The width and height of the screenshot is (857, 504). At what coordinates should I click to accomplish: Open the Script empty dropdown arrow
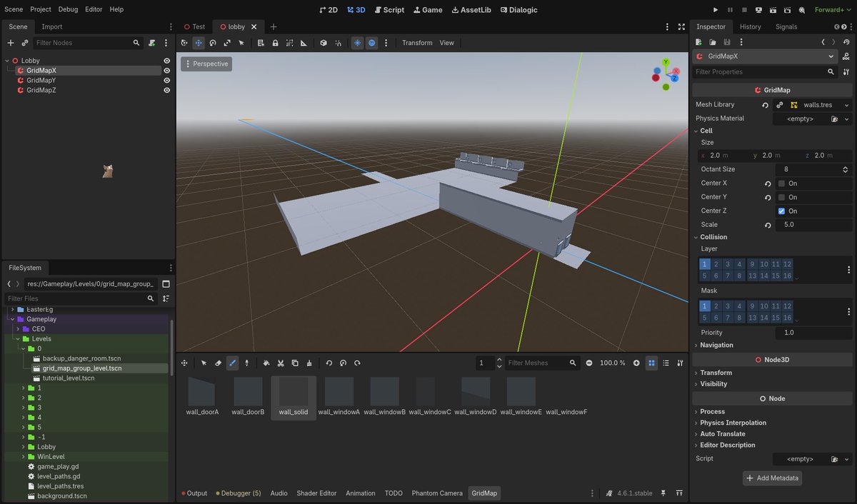[x=847, y=459]
